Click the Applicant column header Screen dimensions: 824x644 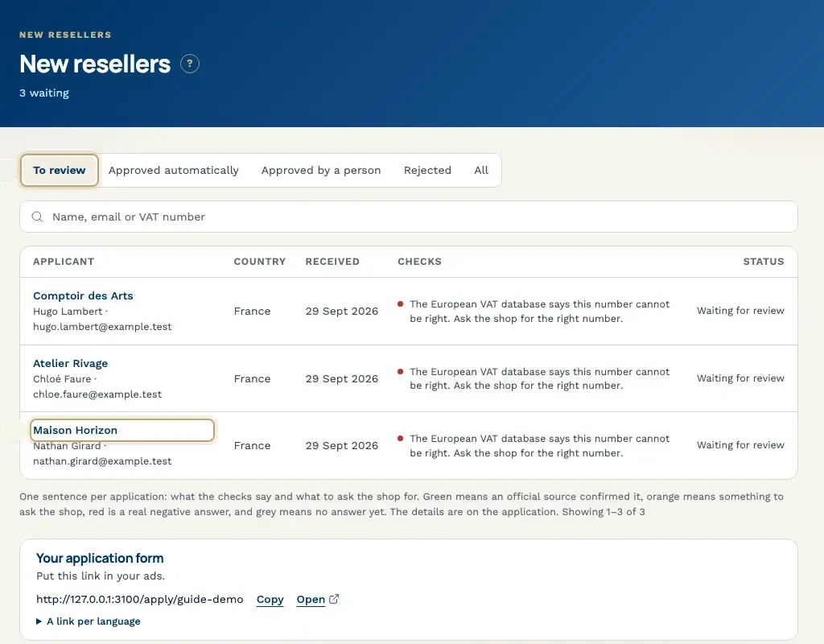64,262
